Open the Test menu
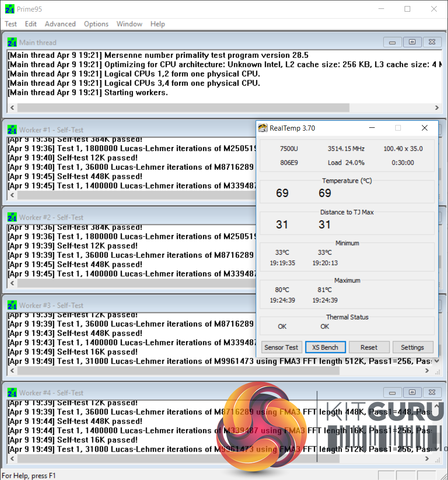Viewport: 448px width, 480px height. (11, 24)
